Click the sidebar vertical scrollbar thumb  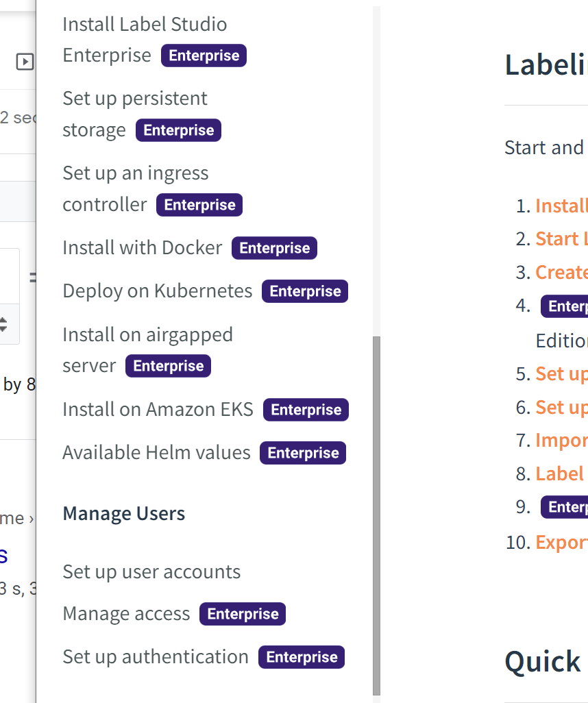pyautogui.click(x=376, y=514)
